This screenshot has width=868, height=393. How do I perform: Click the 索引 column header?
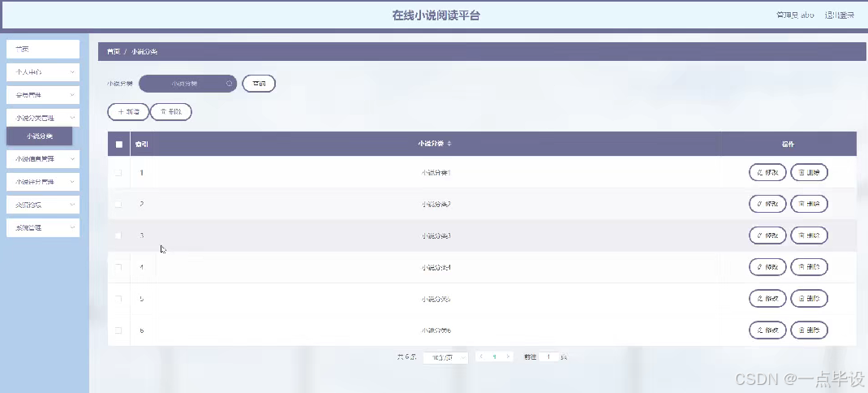[x=142, y=144]
